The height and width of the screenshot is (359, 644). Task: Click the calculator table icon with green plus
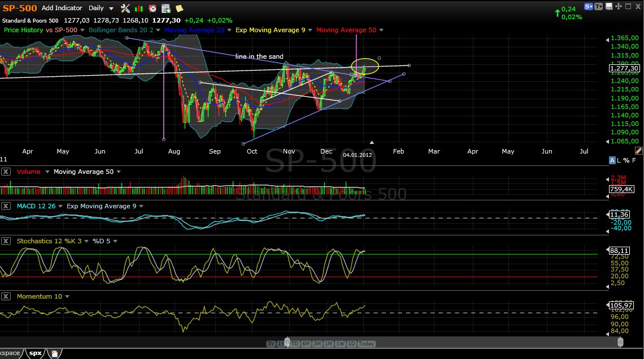click(x=166, y=8)
